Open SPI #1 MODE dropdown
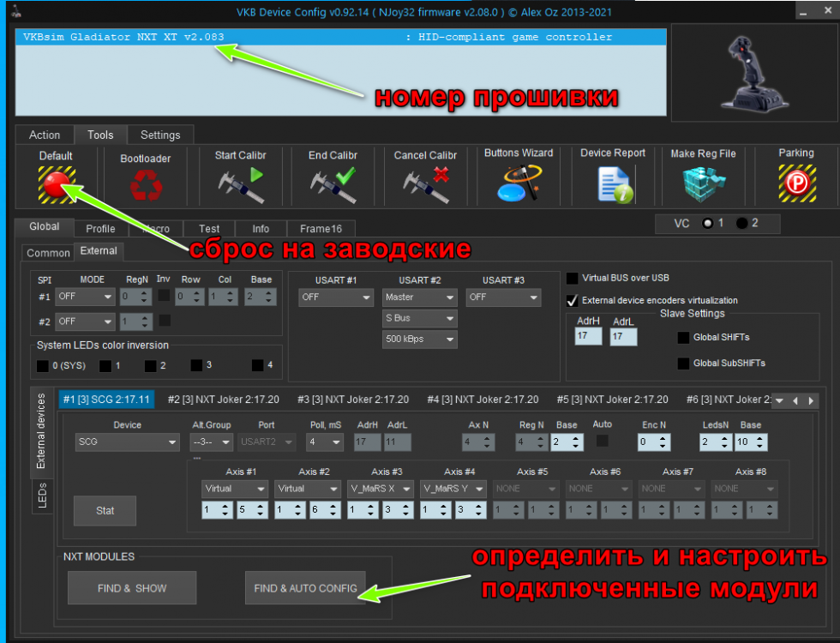The image size is (840, 643). coord(85,297)
